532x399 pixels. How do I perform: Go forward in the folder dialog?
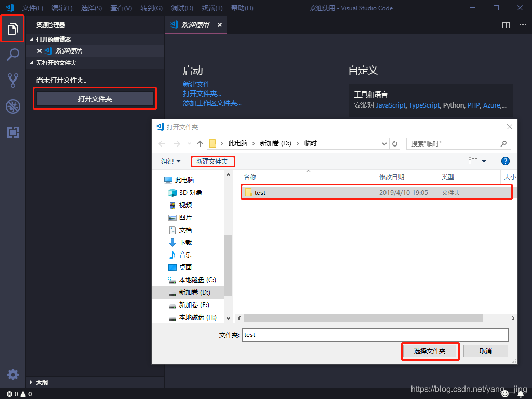(177, 144)
